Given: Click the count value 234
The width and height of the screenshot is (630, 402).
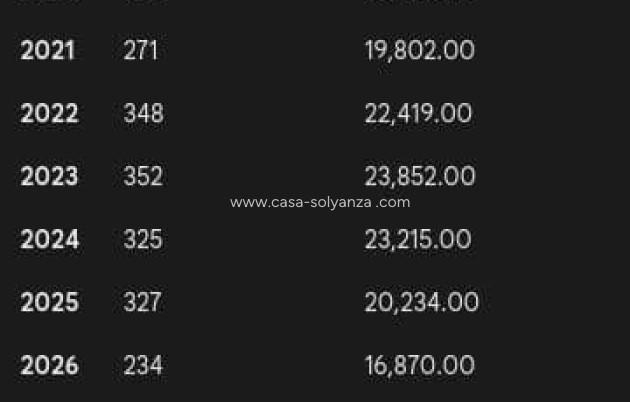Looking at the screenshot, I should [x=143, y=365].
